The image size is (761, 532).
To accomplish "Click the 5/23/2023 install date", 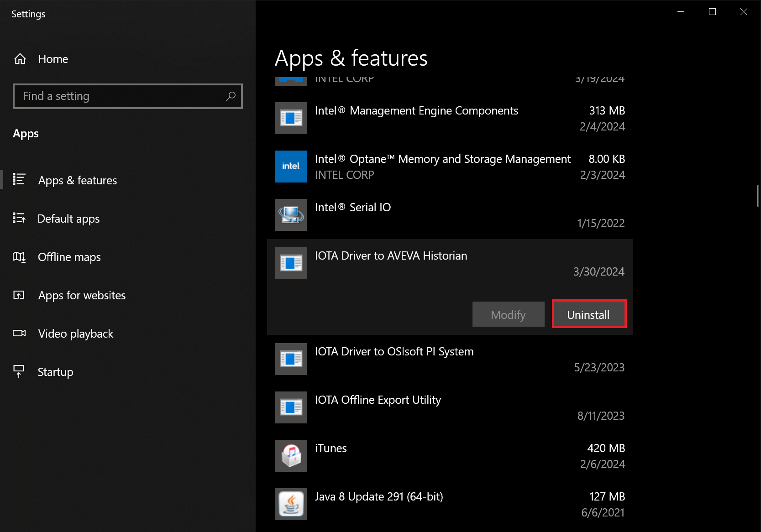I will click(x=599, y=367).
